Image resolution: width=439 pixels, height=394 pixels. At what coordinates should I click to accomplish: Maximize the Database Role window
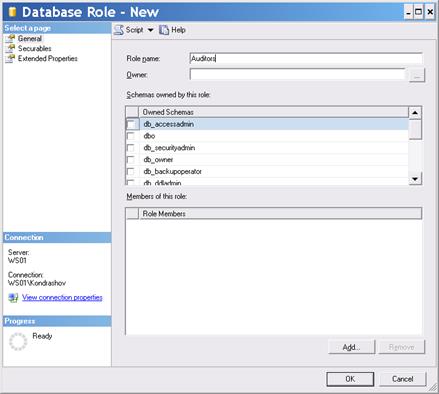click(418, 12)
